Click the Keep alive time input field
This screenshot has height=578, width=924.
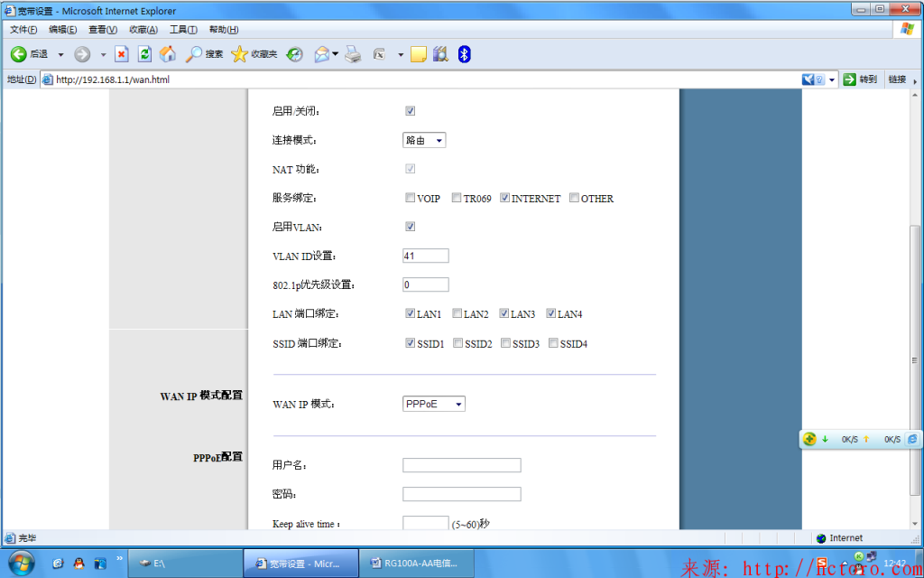(426, 523)
